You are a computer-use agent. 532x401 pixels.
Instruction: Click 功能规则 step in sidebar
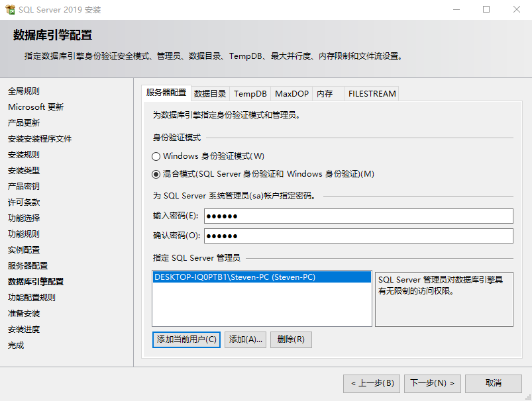24,234
